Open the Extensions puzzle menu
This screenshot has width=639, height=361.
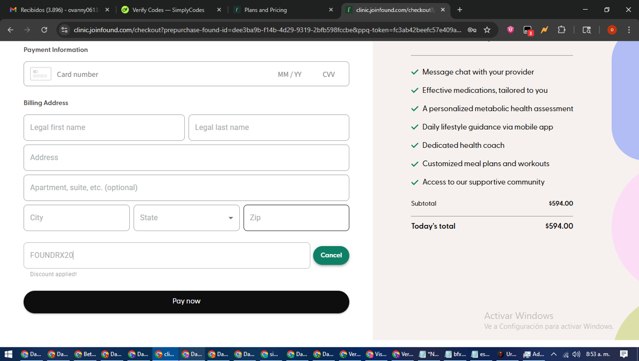pyautogui.click(x=562, y=29)
